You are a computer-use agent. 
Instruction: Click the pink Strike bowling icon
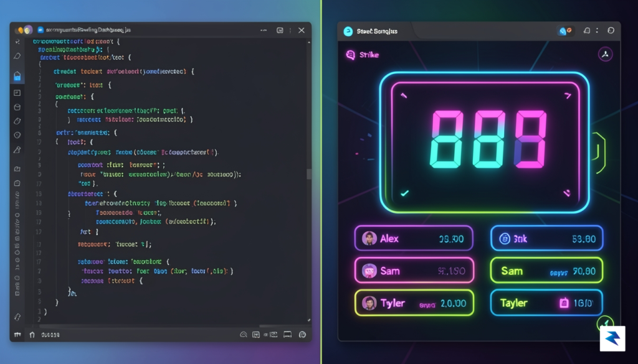click(x=350, y=55)
